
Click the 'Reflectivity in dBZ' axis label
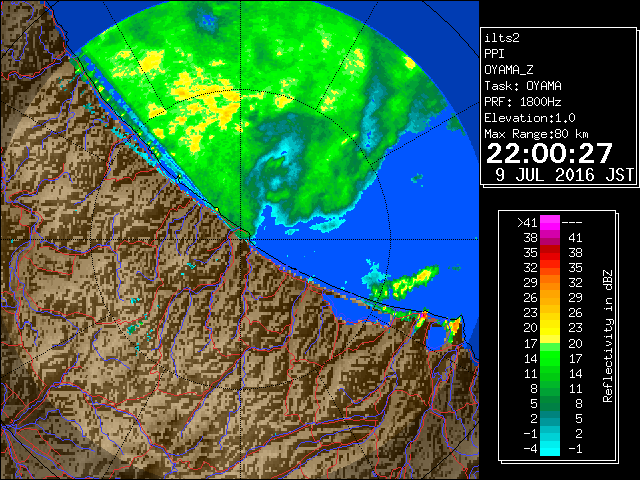608,336
